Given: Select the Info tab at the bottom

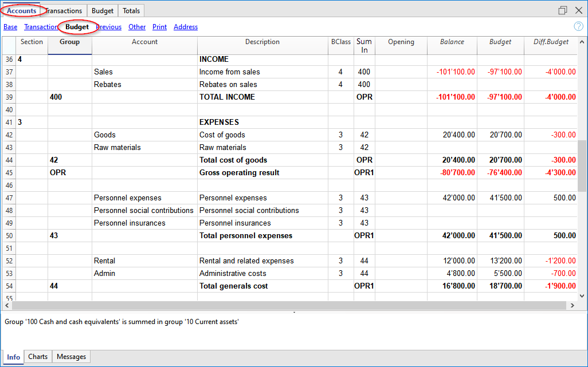Looking at the screenshot, I should (x=13, y=356).
